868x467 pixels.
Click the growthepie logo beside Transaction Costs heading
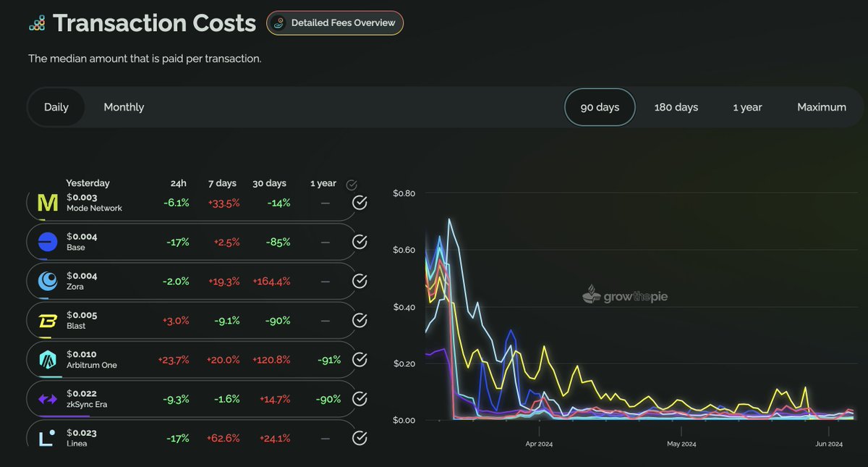click(37, 22)
